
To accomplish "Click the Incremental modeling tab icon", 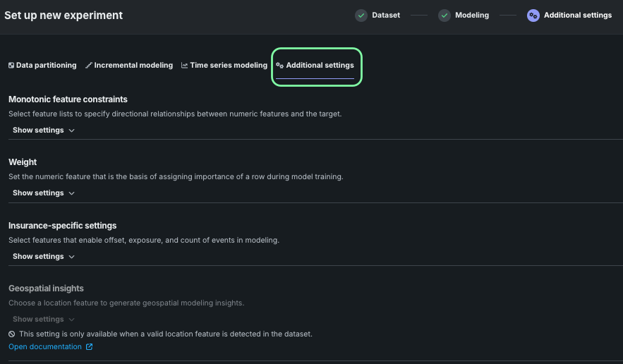I will tap(89, 66).
